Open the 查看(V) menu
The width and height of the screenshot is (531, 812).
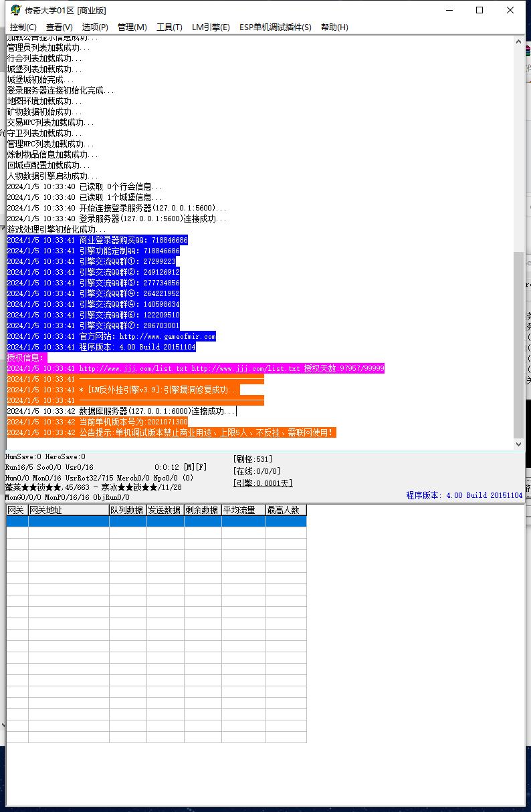tap(60, 27)
